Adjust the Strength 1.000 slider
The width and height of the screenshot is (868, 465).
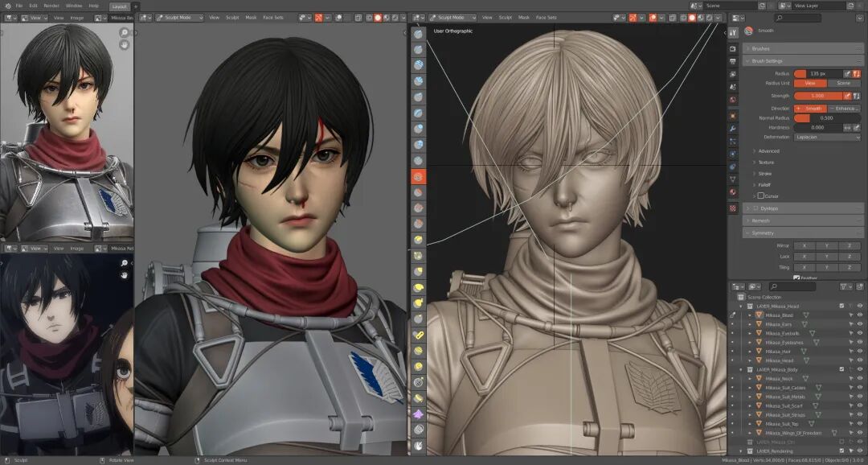coord(818,96)
